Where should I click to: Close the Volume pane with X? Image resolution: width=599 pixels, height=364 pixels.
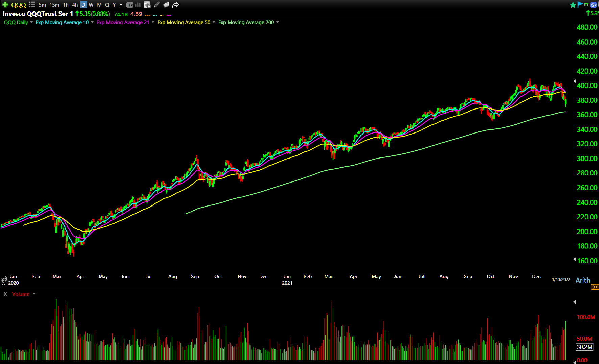[x=5, y=294]
